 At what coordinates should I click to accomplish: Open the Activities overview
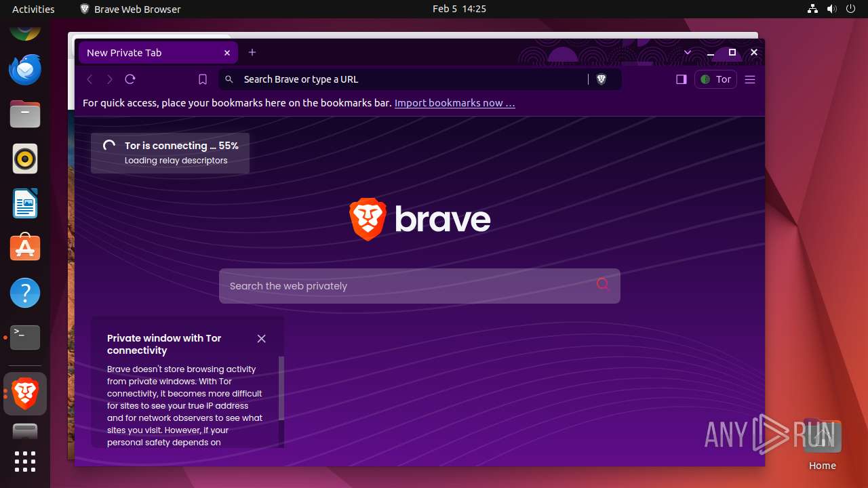33,9
